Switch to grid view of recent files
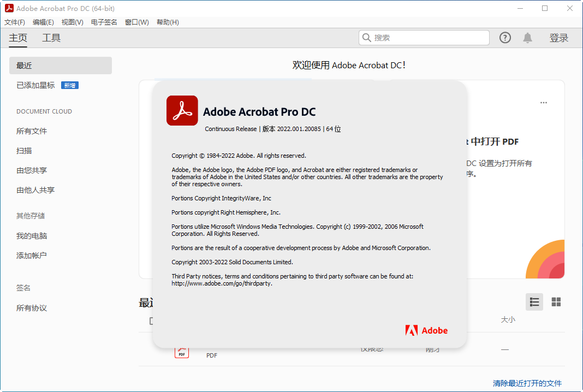This screenshot has width=583, height=392. [x=556, y=302]
